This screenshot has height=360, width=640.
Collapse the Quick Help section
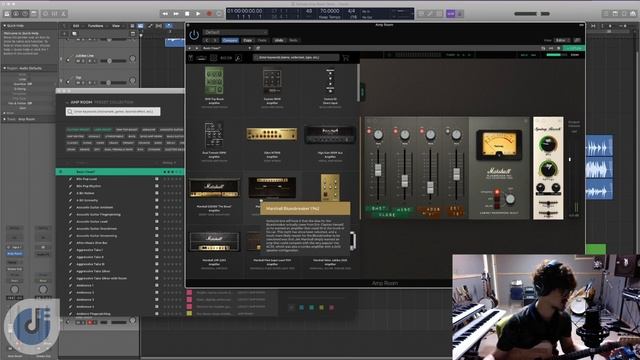click(4, 26)
